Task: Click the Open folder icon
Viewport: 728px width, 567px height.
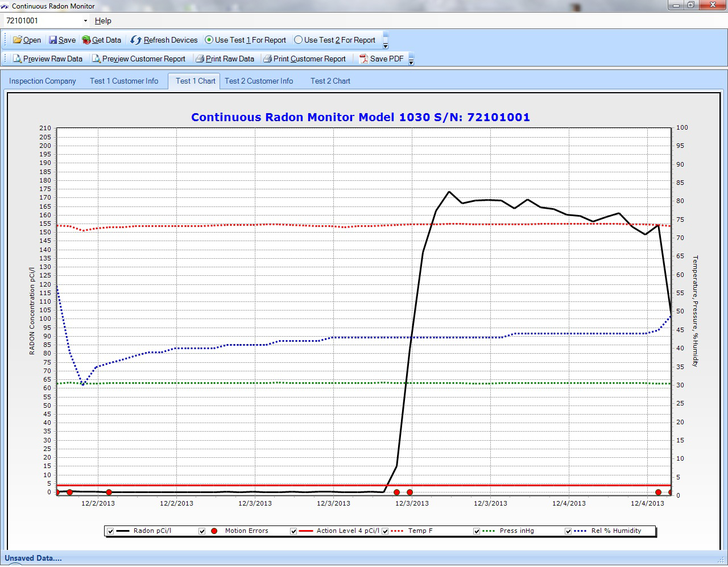Action: (x=18, y=40)
